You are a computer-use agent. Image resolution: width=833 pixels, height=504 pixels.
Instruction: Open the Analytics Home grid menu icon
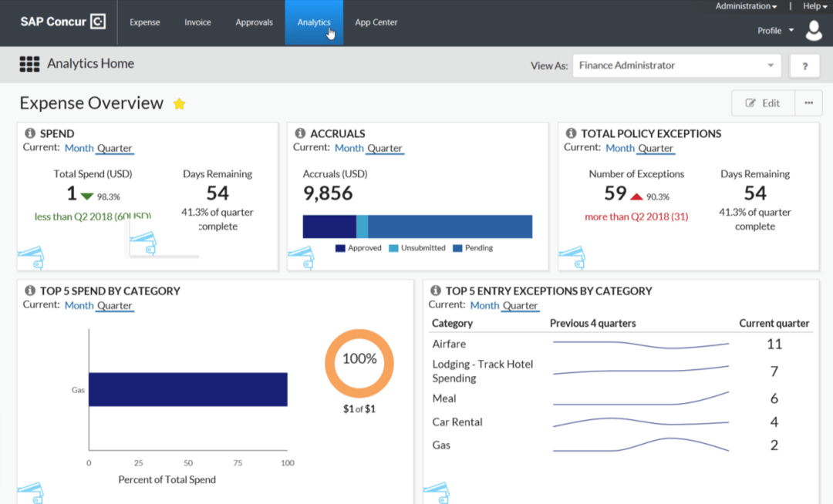click(x=29, y=64)
